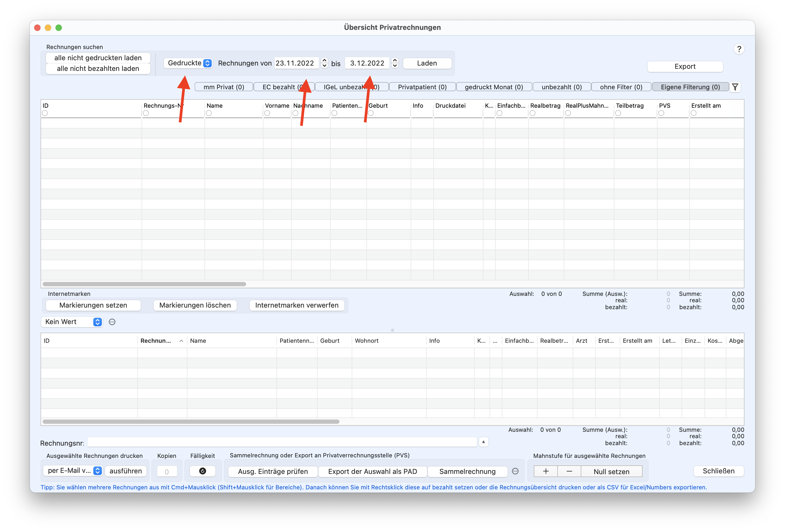This screenshot has height=532, width=785.
Task: Click the Druckdatei column header
Action: 450,106
